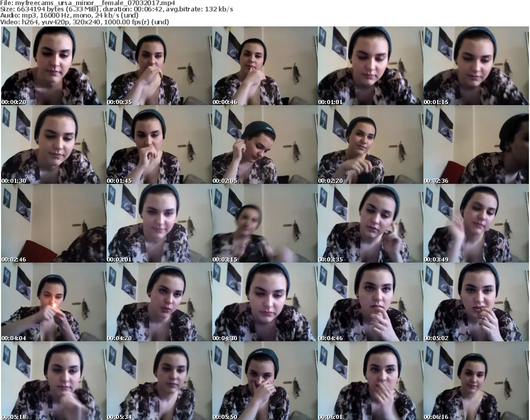The width and height of the screenshot is (530, 420).
Task: Select the thumbnail at 00:00:20
Action: click(x=53, y=66)
